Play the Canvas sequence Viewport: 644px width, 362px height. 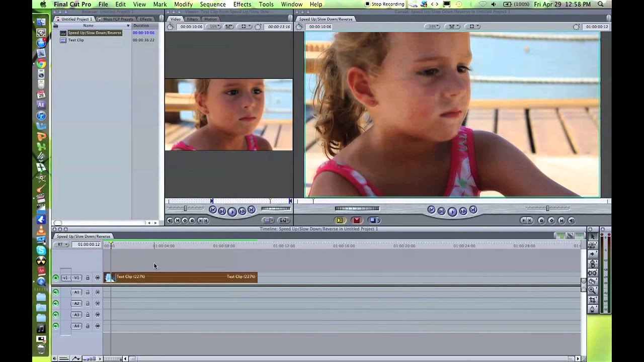pyautogui.click(x=452, y=211)
